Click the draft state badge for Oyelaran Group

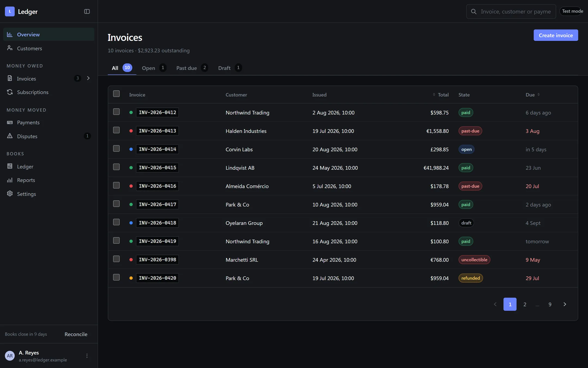(x=466, y=223)
